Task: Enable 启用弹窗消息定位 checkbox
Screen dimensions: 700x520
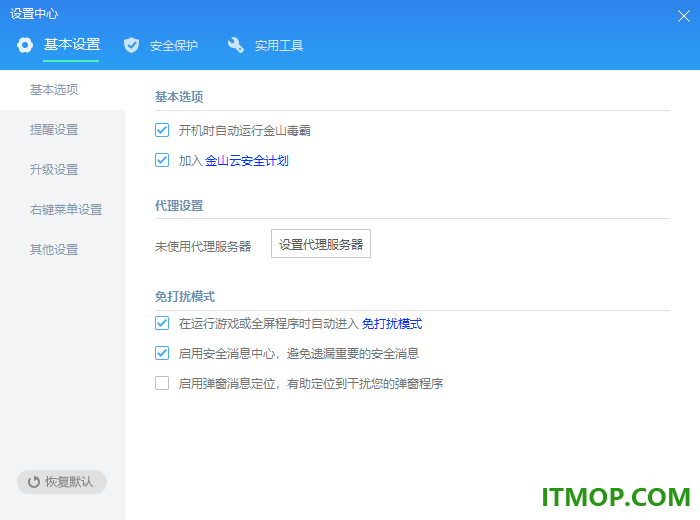Action: pos(162,383)
